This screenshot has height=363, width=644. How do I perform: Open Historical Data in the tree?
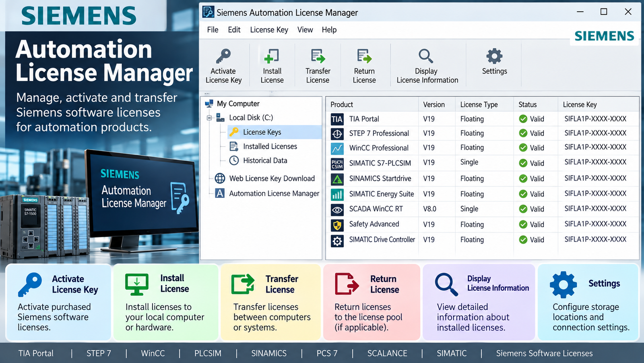(265, 160)
